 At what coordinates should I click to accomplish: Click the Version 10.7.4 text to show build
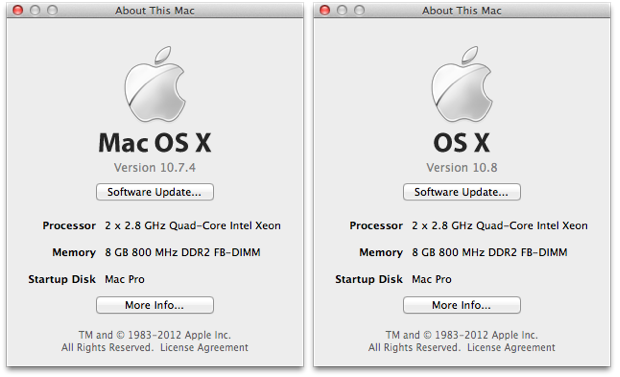(x=155, y=168)
